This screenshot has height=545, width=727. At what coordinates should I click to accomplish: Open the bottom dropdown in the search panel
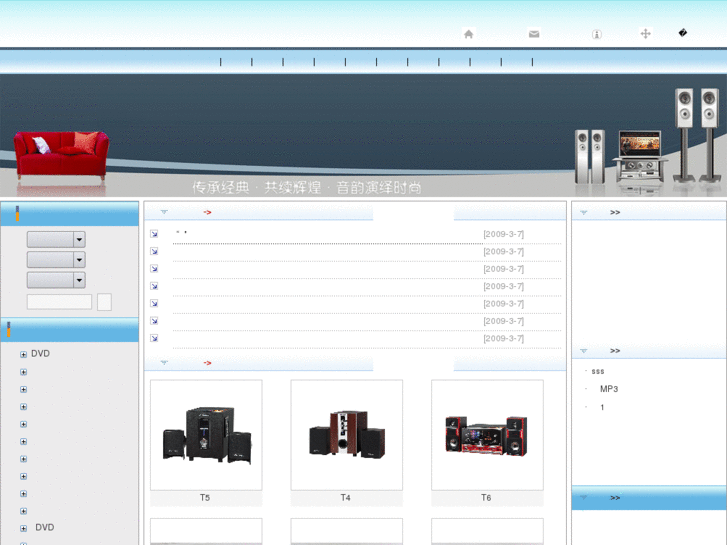pyautogui.click(x=79, y=280)
